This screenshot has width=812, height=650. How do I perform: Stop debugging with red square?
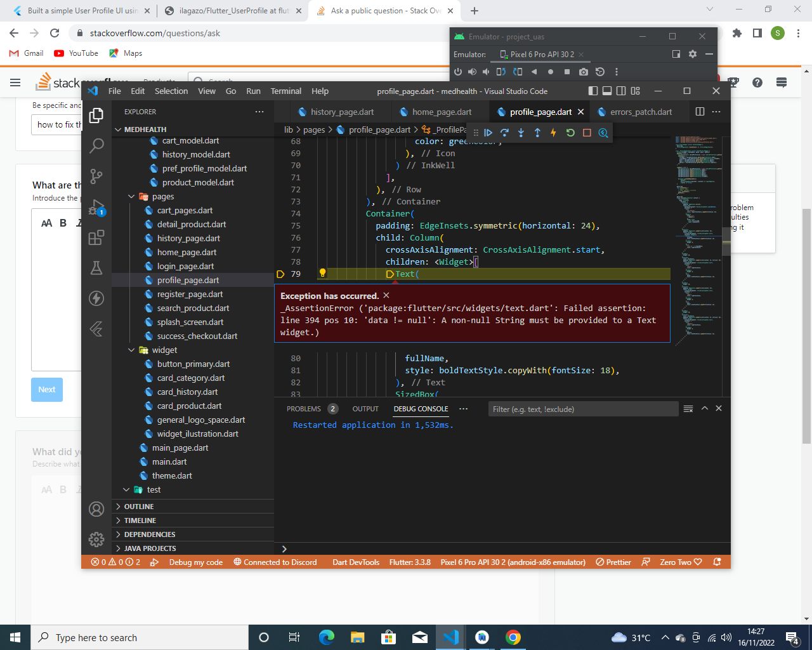[x=587, y=133]
